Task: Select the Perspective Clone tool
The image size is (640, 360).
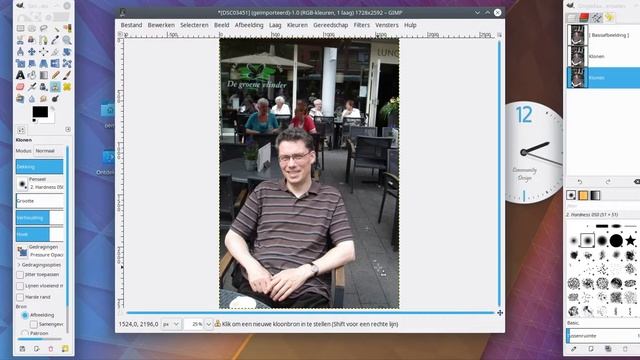Action: pos(20,99)
